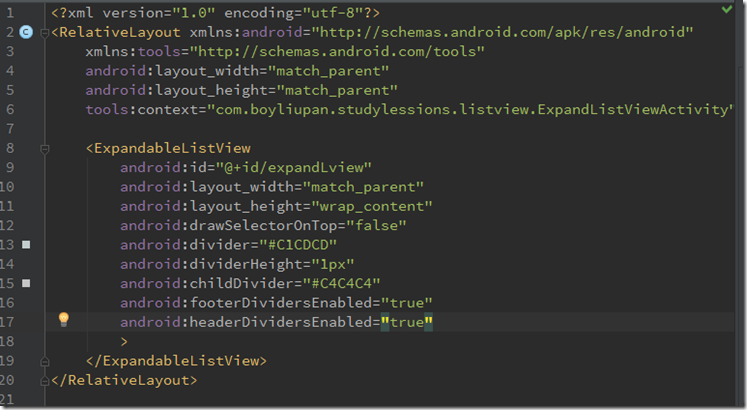Click the fold marker beside closing ExpandableListView tag

point(44,360)
